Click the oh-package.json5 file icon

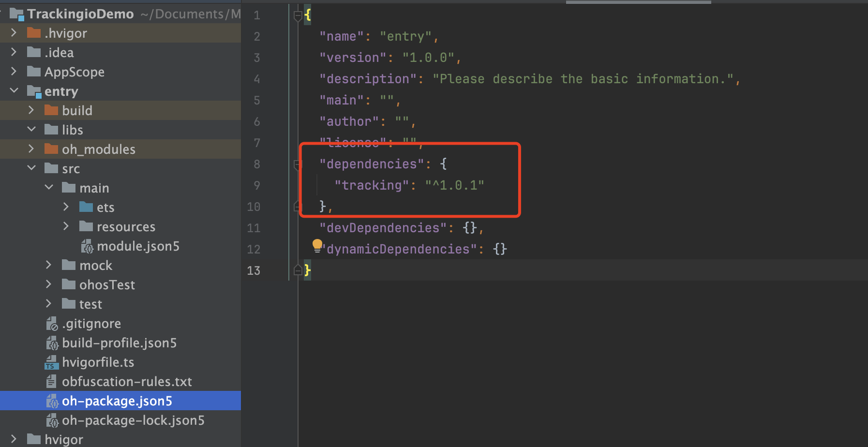pos(52,401)
